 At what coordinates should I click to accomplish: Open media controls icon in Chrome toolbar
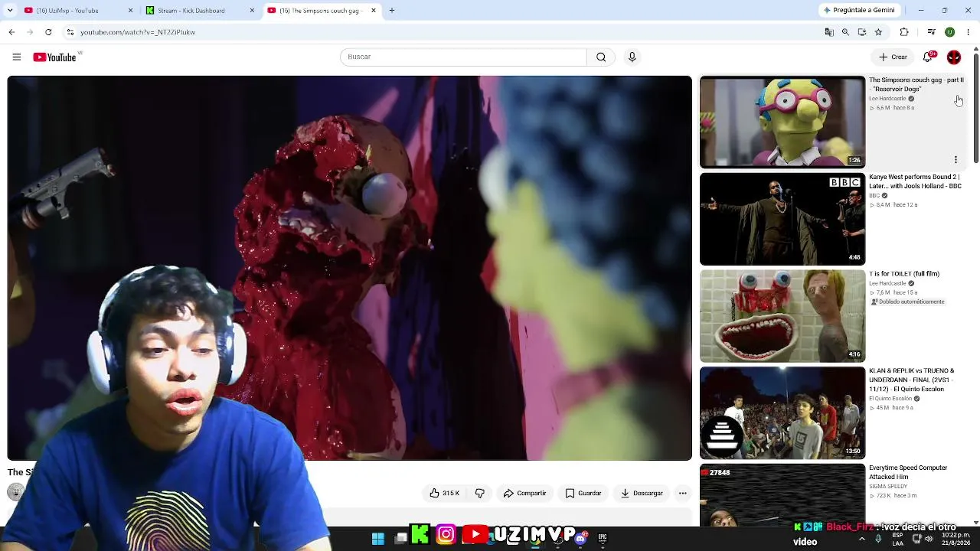[931, 32]
